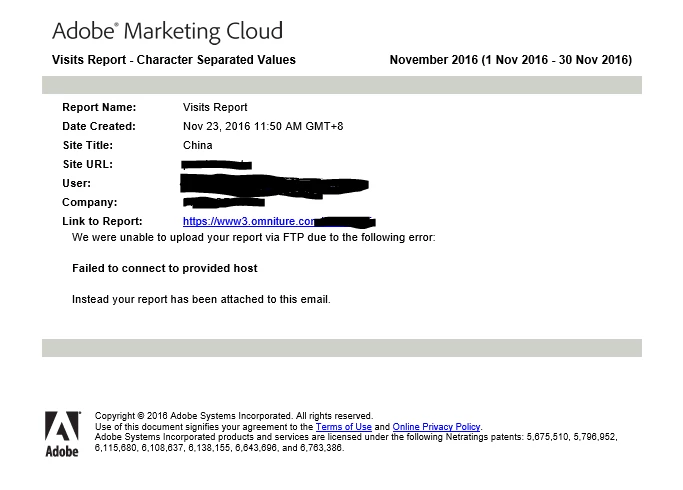Image resolution: width=683 pixels, height=490 pixels.
Task: Click the Adobe logo in footer
Action: (62, 434)
